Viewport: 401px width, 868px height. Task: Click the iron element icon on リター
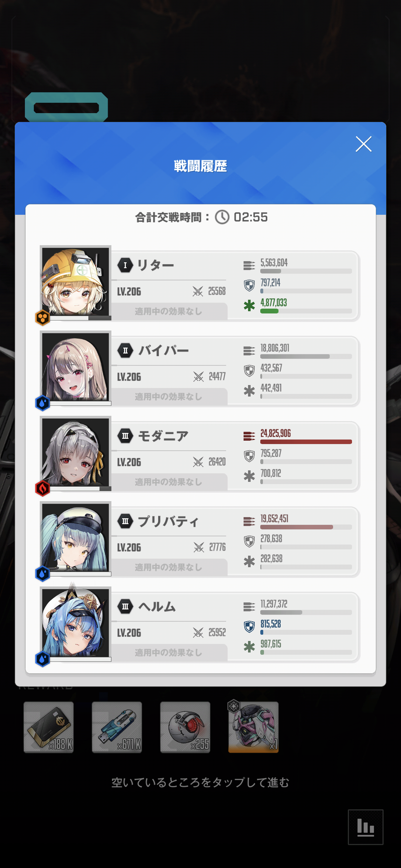(x=43, y=318)
